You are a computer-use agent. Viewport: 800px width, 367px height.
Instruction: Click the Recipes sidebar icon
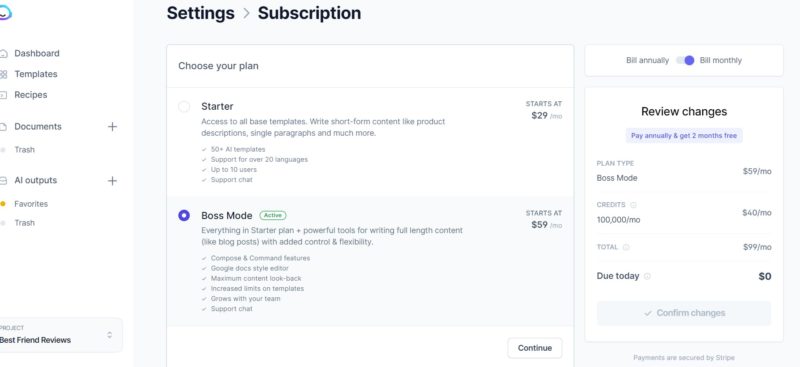tap(4, 95)
